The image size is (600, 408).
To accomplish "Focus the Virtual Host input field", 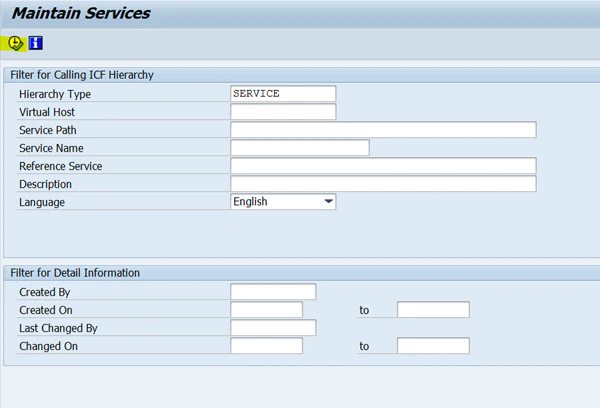I will 283,112.
